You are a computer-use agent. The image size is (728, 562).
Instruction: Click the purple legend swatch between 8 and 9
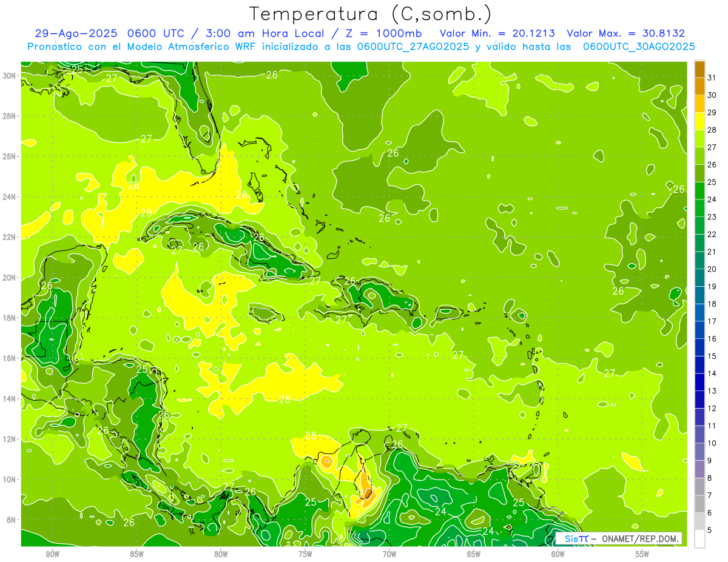699,469
